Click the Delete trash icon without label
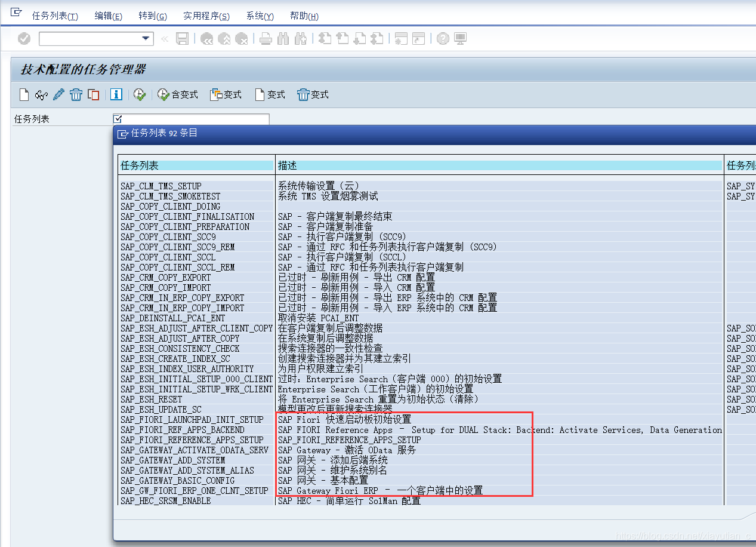The width and height of the screenshot is (756, 547). 76,94
